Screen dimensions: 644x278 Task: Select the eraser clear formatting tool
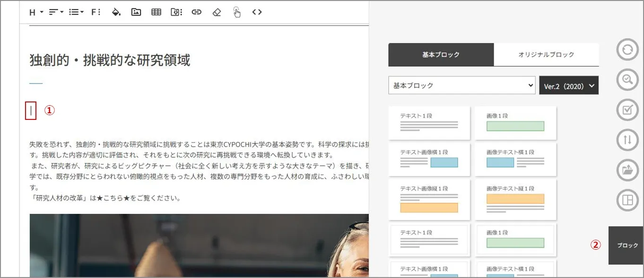[217, 12]
